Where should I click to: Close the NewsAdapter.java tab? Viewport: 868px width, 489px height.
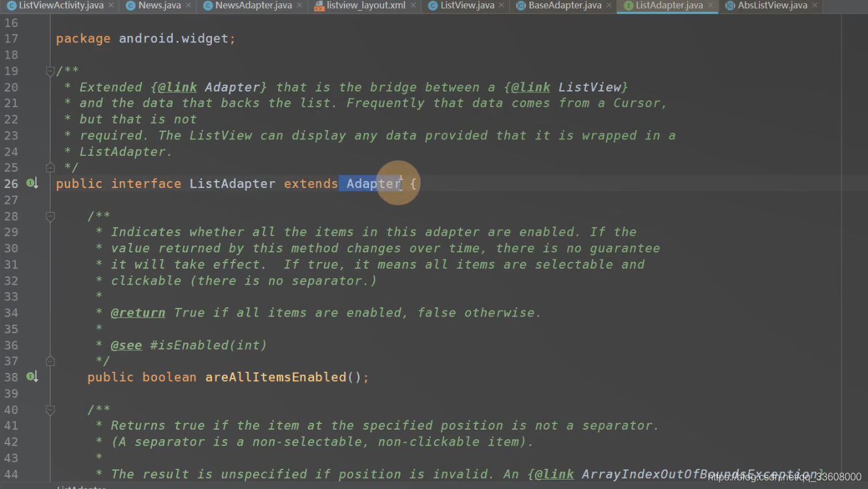click(300, 5)
